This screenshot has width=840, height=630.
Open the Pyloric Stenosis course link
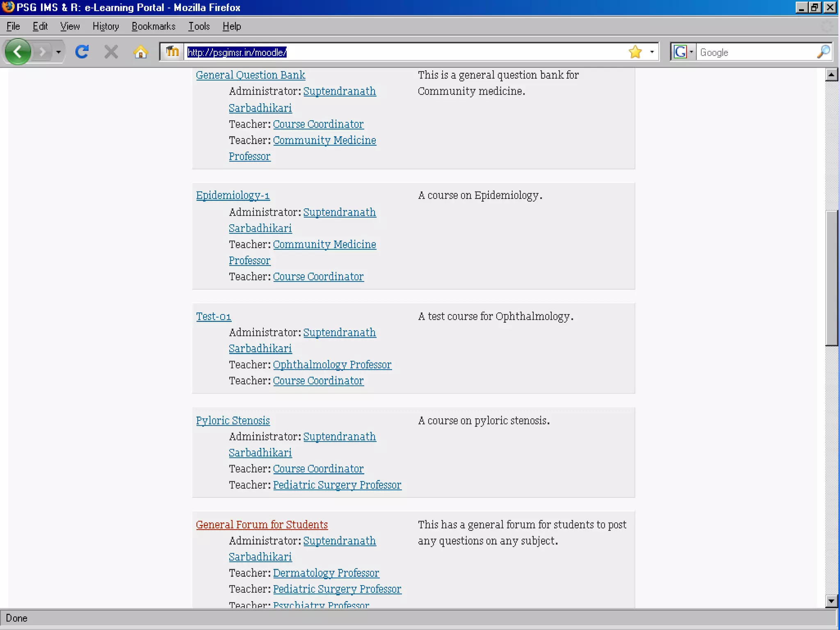[x=233, y=421]
